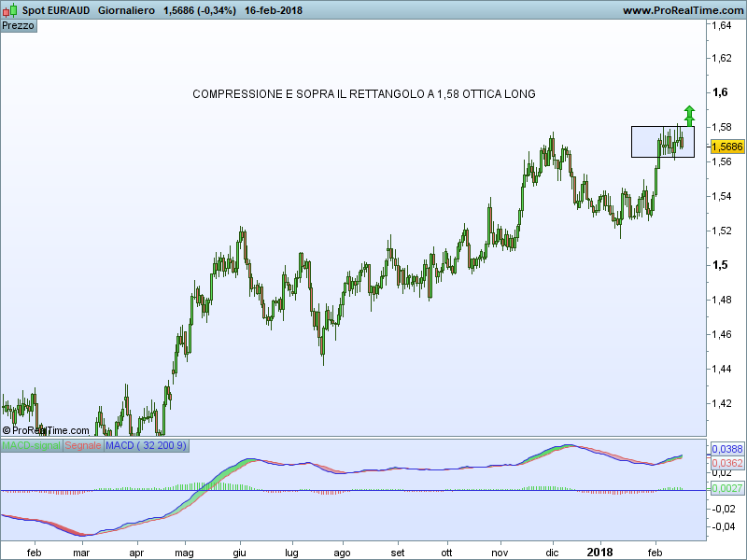
Task: Click the bold 1,6 level on price axis
Action: point(720,92)
